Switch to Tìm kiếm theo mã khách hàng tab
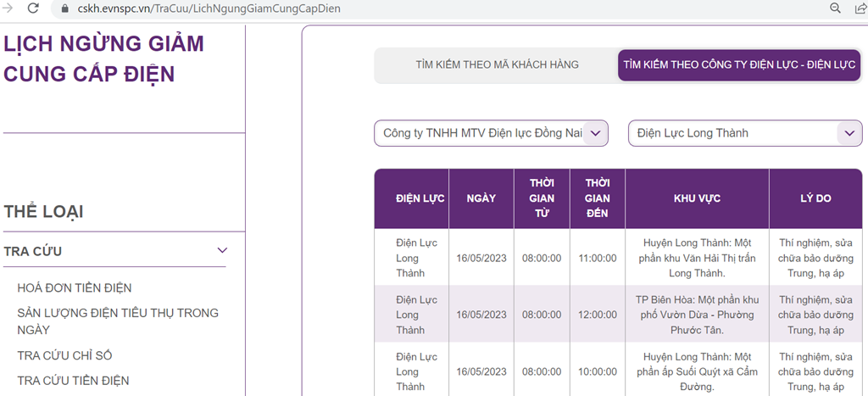 pos(497,64)
